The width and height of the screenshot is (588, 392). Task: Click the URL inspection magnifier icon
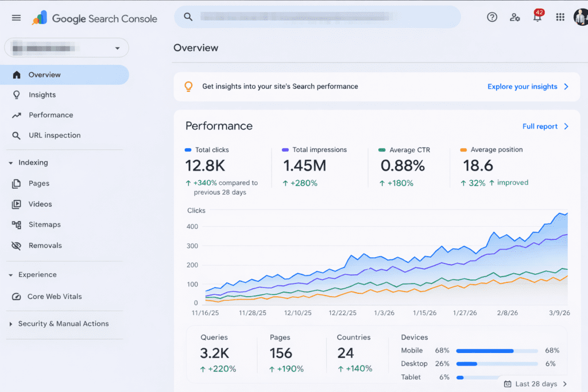[16, 135]
